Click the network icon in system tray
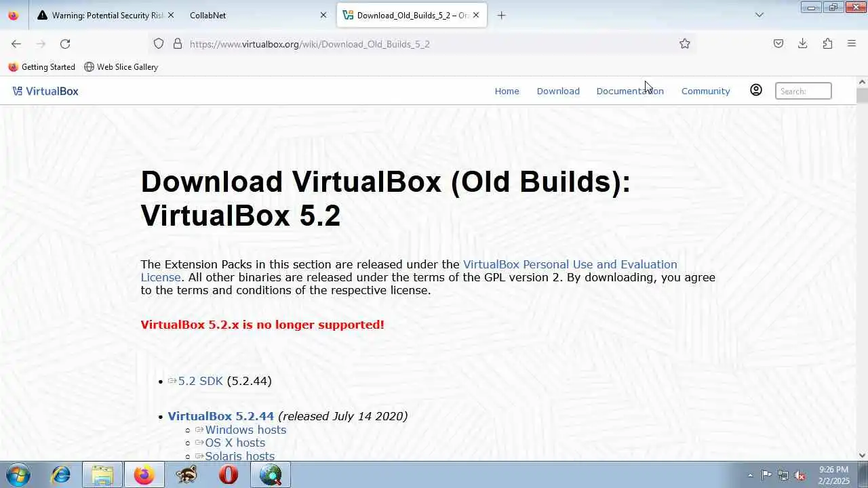Image resolution: width=868 pixels, height=488 pixels. (x=783, y=475)
